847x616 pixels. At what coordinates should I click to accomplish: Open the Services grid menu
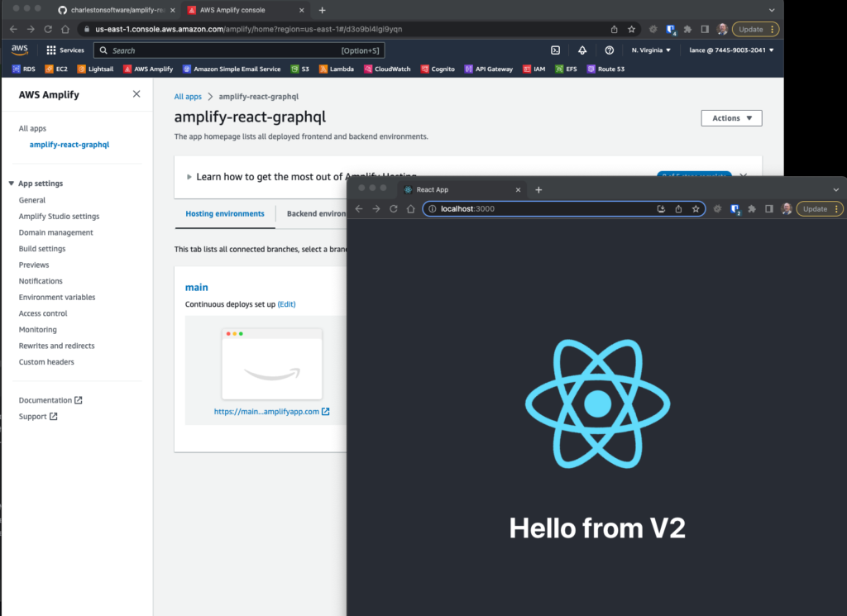pyautogui.click(x=65, y=50)
